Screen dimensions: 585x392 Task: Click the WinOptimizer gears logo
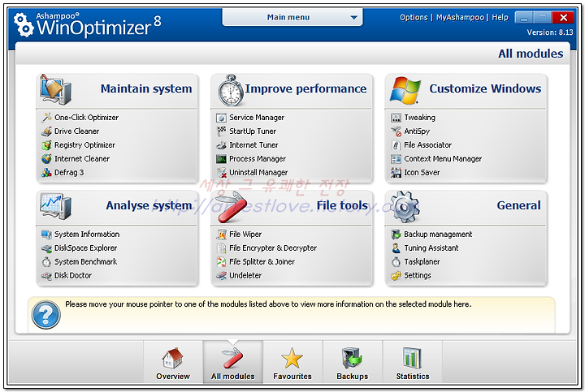coord(24,25)
